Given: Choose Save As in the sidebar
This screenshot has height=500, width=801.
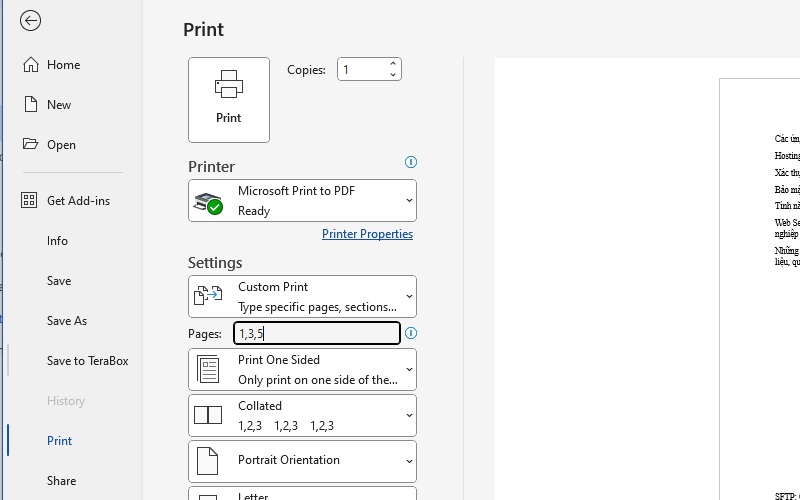Looking at the screenshot, I should tap(67, 321).
